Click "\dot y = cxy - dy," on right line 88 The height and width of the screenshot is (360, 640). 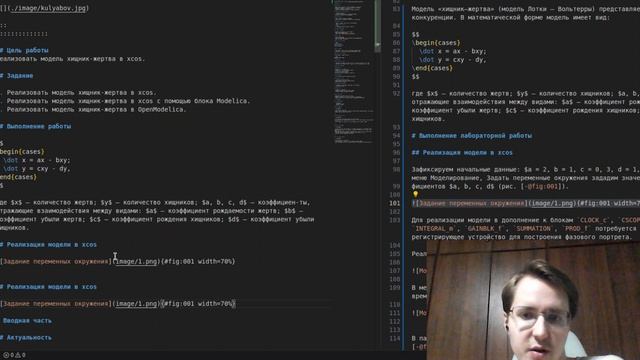(453, 60)
